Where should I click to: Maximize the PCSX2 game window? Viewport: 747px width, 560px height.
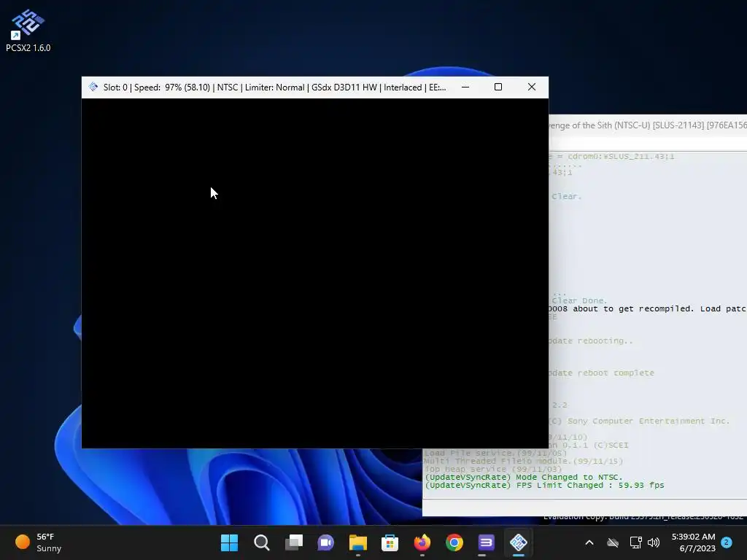point(498,87)
